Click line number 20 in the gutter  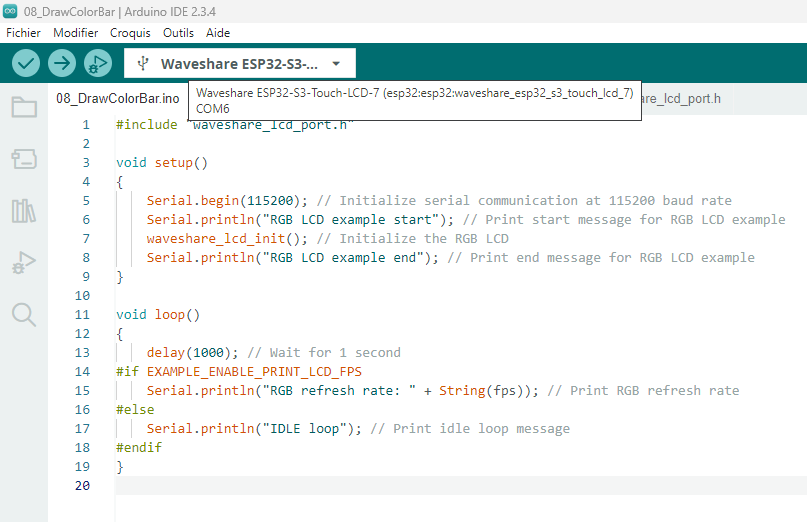point(82,485)
